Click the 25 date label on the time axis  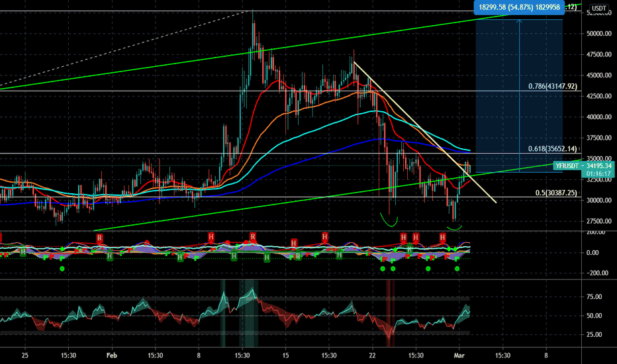[x=25, y=355]
